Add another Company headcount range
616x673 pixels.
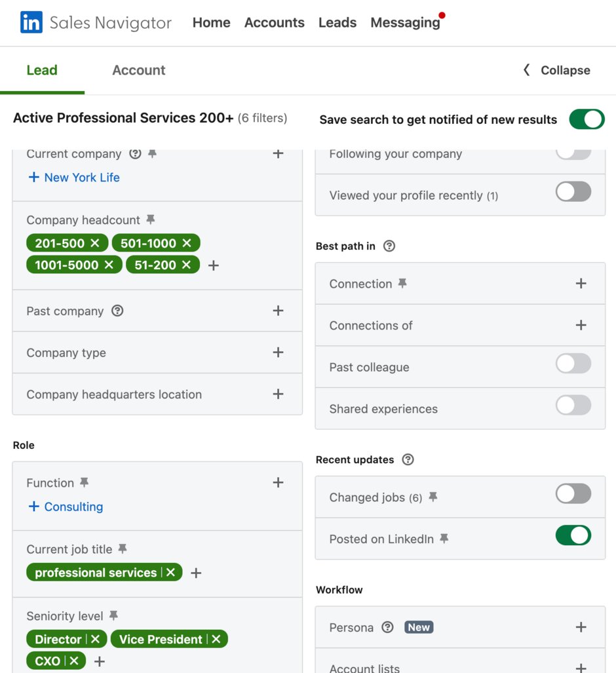[214, 265]
